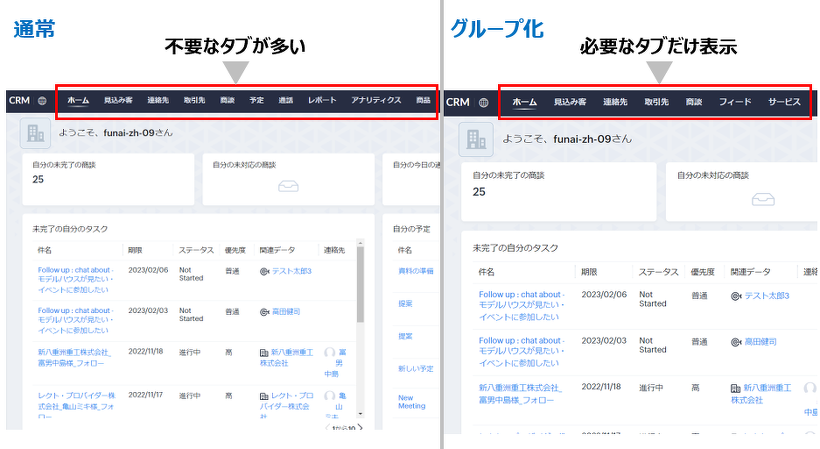The image size is (820, 449).
Task: Open the 資料の準備 link under 自分の予定
Action: coord(414,270)
